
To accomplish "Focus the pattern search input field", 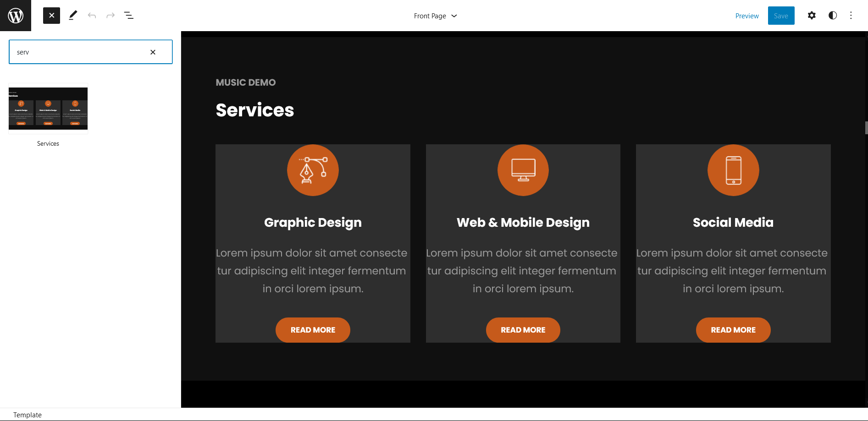I will coord(78,52).
